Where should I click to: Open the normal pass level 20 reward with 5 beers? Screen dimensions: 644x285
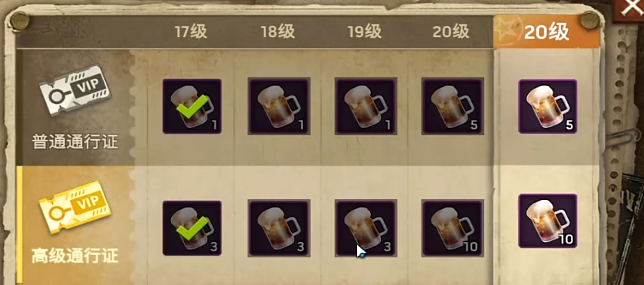click(x=453, y=106)
